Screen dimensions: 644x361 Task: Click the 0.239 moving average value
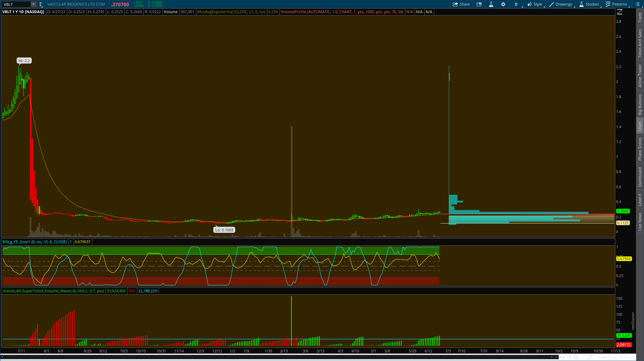pyautogui.click(x=273, y=11)
